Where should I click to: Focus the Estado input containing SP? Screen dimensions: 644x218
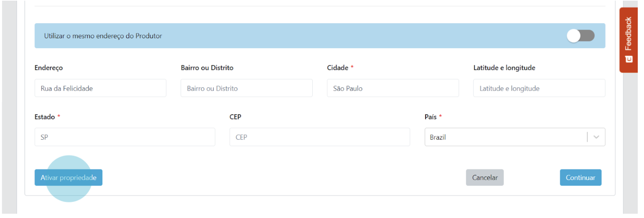pyautogui.click(x=125, y=137)
